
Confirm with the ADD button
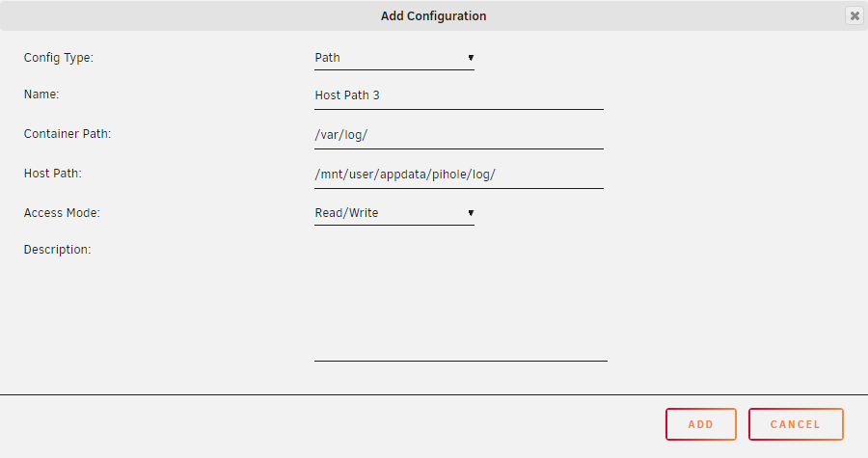[701, 424]
